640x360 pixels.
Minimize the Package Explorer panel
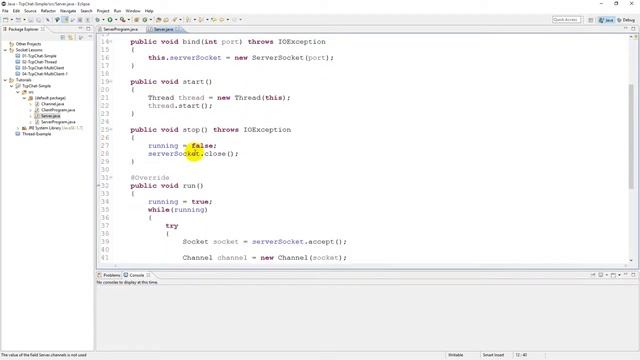click(80, 29)
